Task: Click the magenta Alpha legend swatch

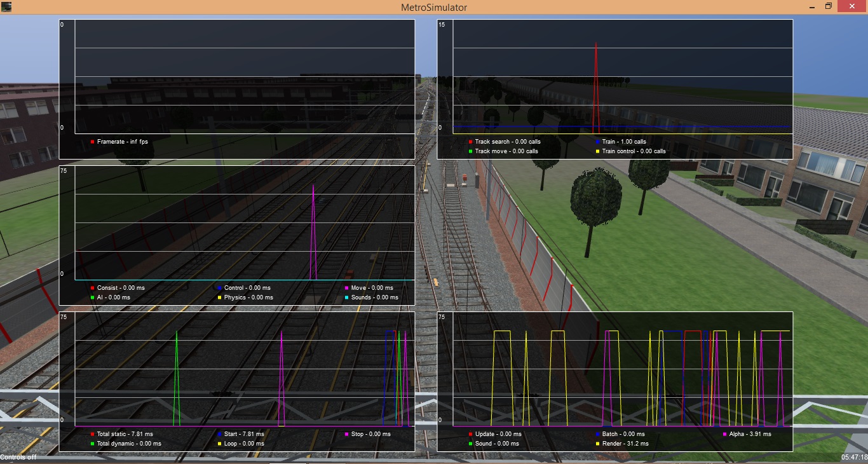Action: tap(725, 434)
